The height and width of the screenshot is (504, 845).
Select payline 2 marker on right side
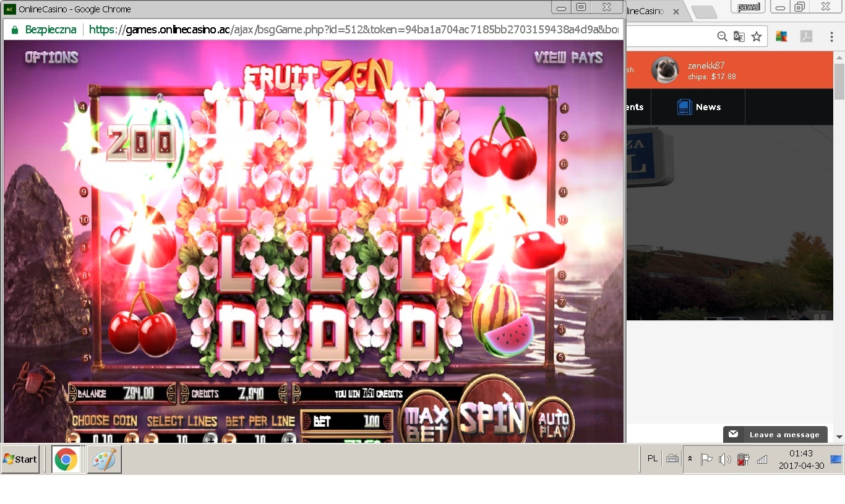[564, 136]
